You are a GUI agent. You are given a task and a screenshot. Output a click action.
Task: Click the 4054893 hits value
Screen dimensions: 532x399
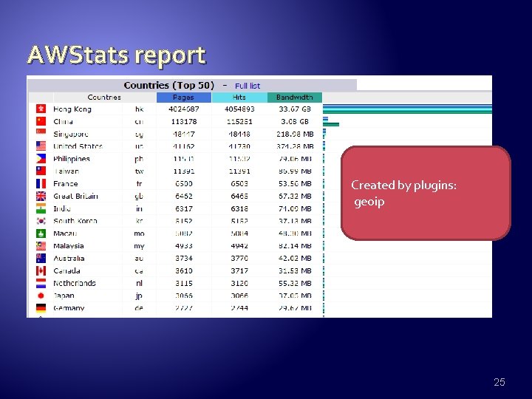(x=239, y=109)
